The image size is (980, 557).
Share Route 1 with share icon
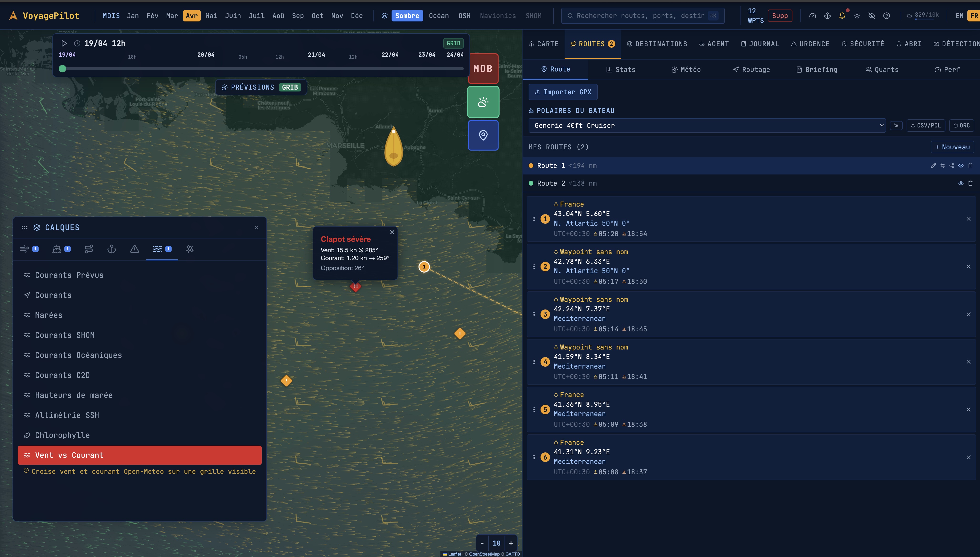pyautogui.click(x=952, y=166)
